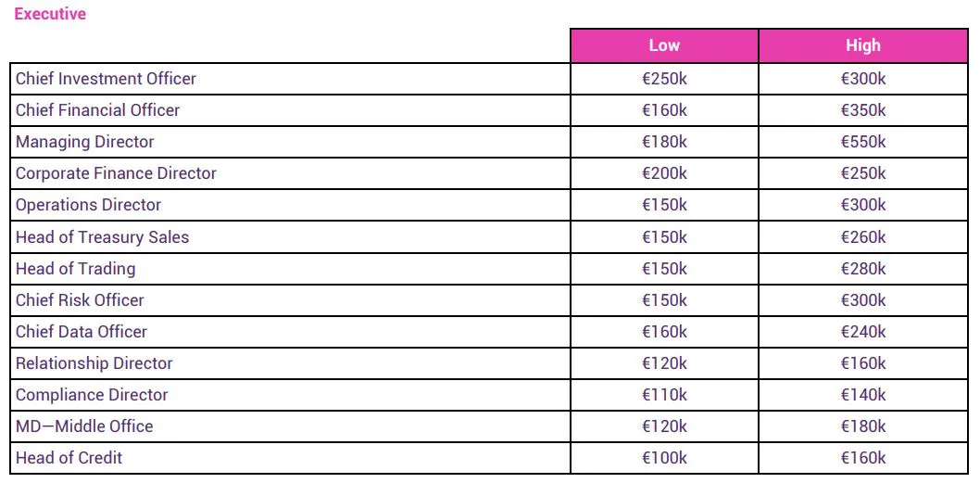Click Head of Treasury Sales high €260k
The image size is (980, 483).
(863, 237)
